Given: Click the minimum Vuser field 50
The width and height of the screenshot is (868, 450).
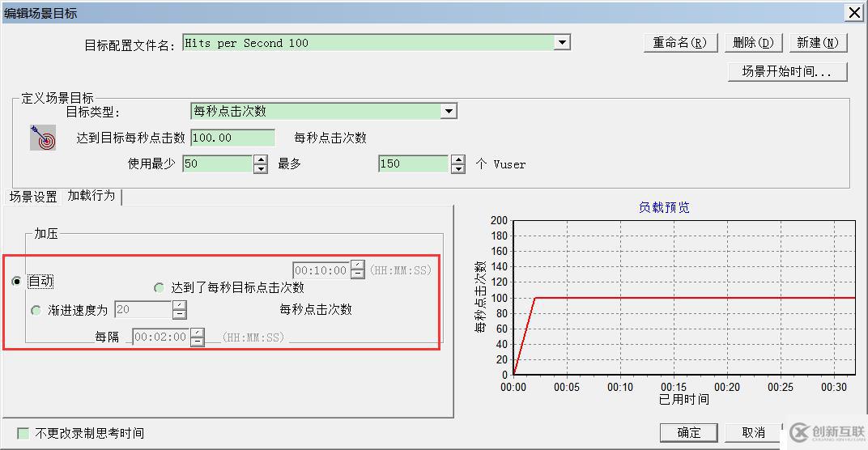Looking at the screenshot, I should [x=218, y=163].
